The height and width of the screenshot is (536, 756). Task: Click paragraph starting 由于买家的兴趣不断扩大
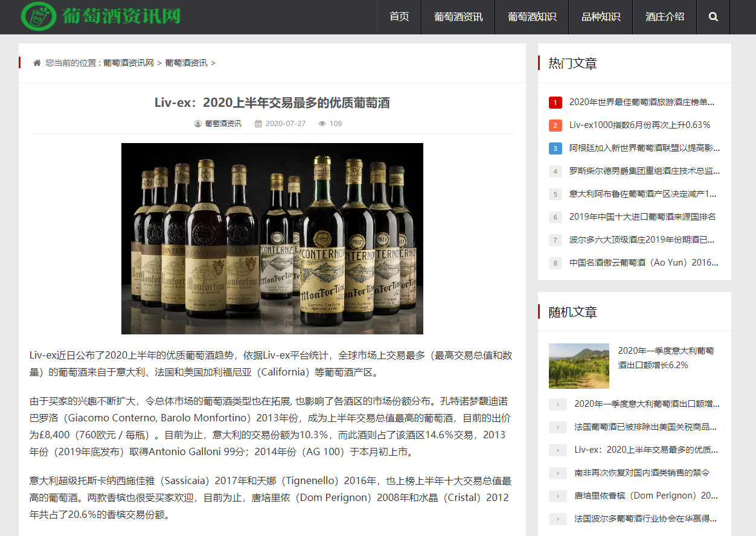(271, 427)
